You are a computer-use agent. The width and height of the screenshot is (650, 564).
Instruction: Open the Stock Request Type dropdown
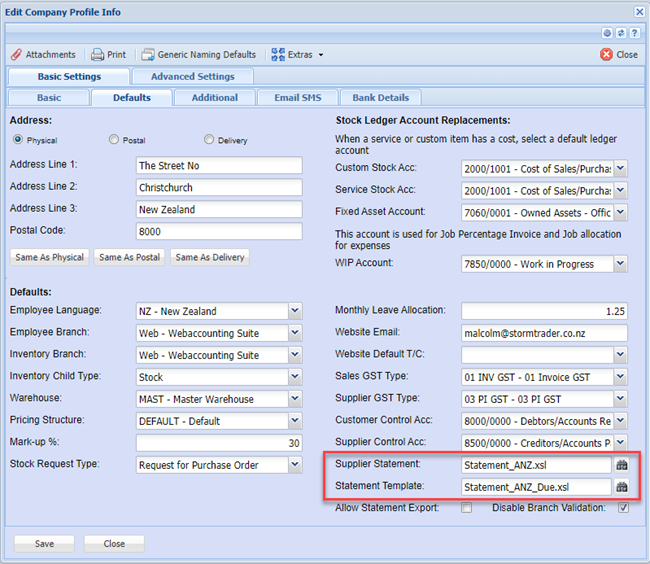click(294, 465)
